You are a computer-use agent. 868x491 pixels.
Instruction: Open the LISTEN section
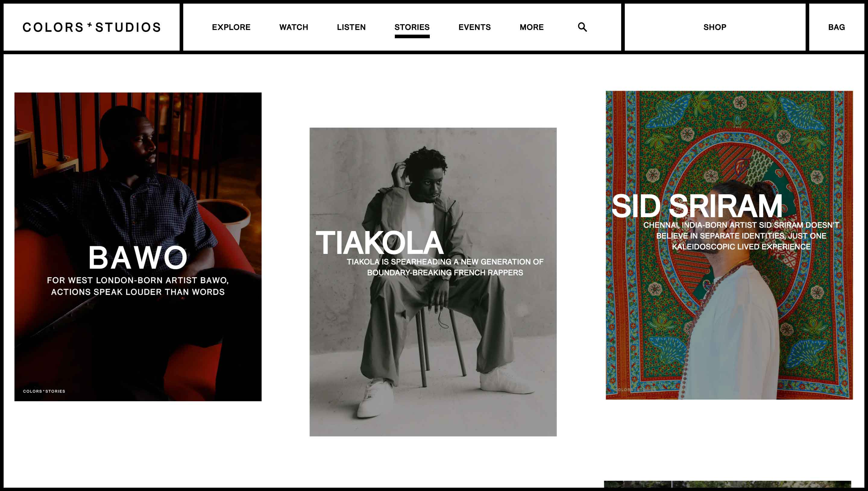(x=351, y=27)
